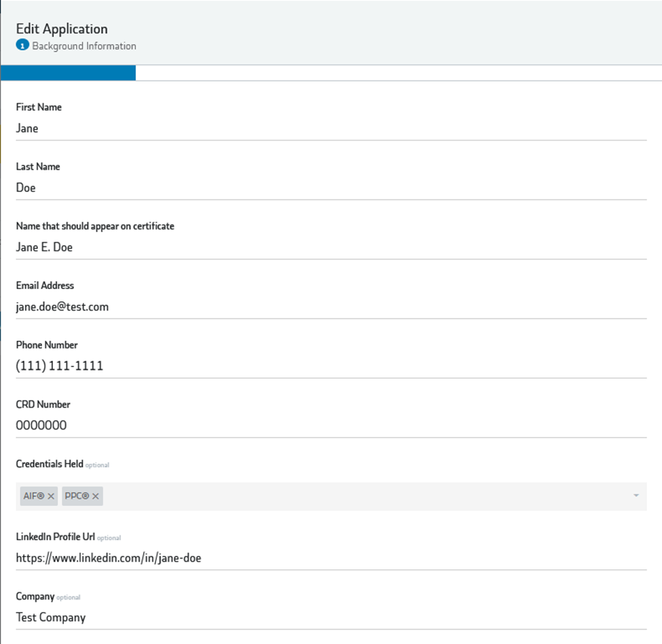Select the AIF® credential chip text

pyautogui.click(x=33, y=497)
